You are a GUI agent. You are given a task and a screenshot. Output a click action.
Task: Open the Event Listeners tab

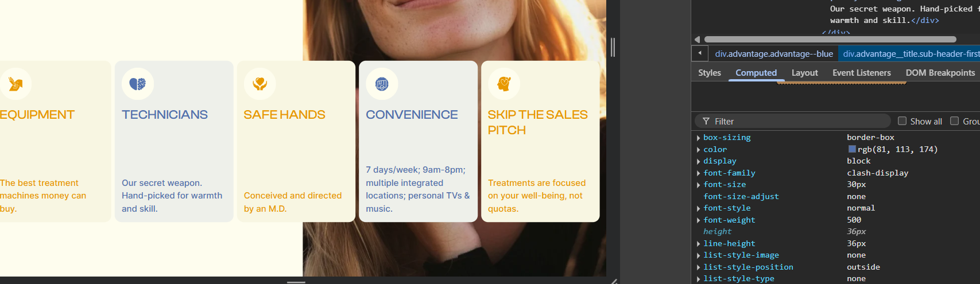point(861,73)
